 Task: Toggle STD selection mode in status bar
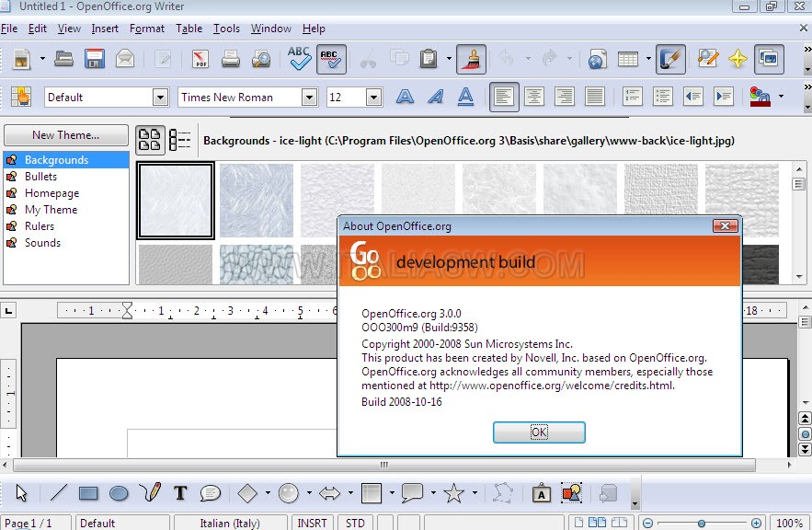[x=355, y=523]
